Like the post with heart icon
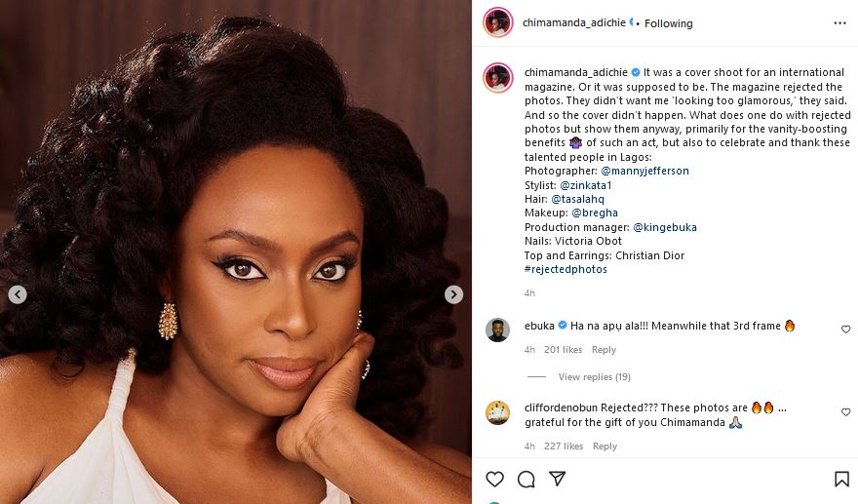Screen dimensions: 858x504 [x=495, y=479]
